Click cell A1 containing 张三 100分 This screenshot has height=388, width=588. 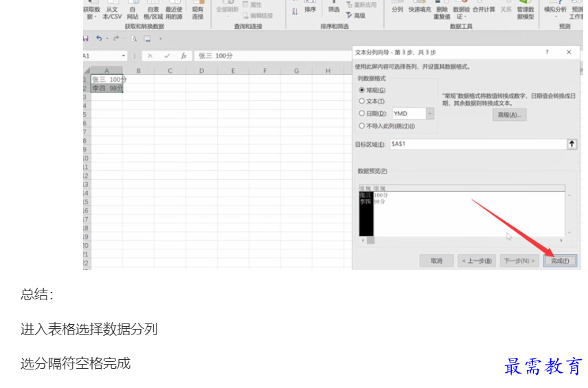[106, 80]
